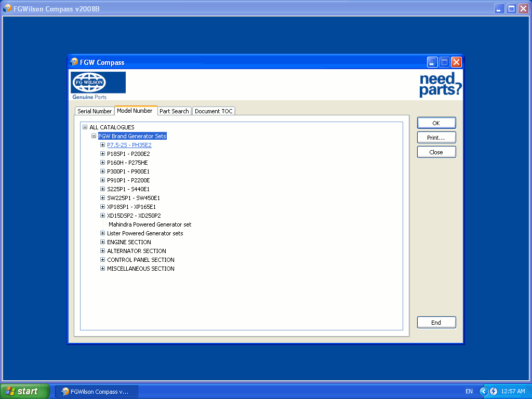Click the FGW Compass dialog title icon
This screenshot has height=399, width=532.
click(x=74, y=62)
